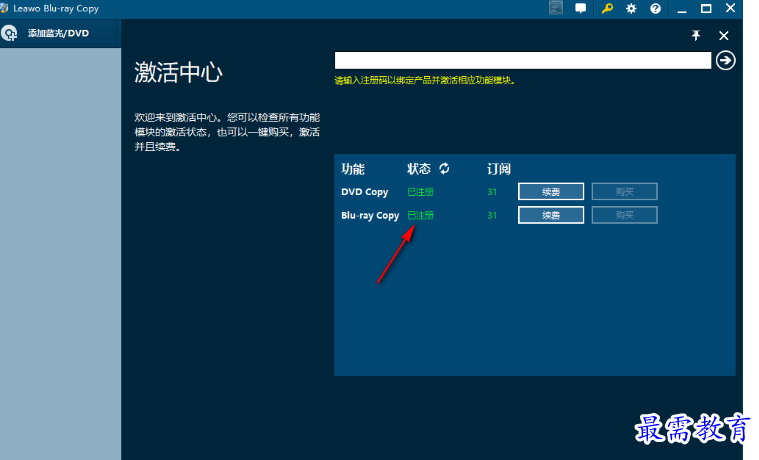The width and height of the screenshot is (759, 460).
Task: Click the 功能 column header
Action: (x=353, y=169)
